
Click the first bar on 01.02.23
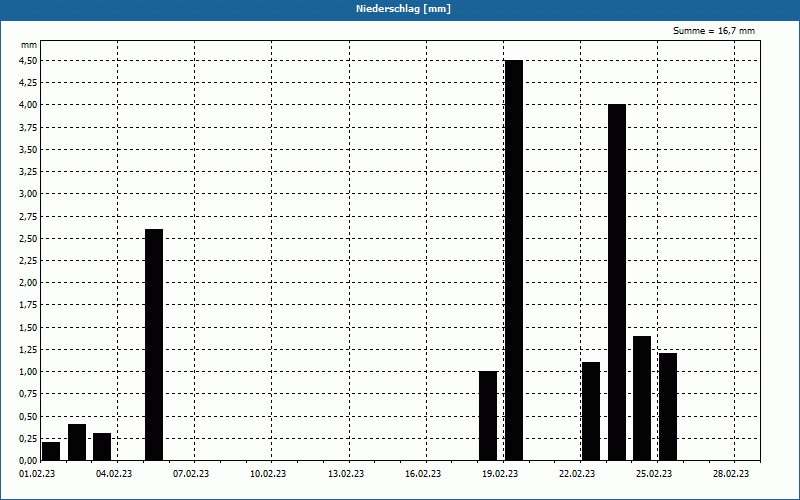tap(51, 451)
